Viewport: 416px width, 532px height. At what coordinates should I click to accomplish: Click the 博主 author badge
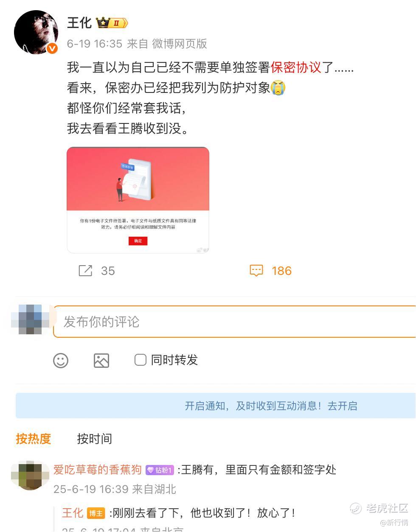click(x=96, y=513)
